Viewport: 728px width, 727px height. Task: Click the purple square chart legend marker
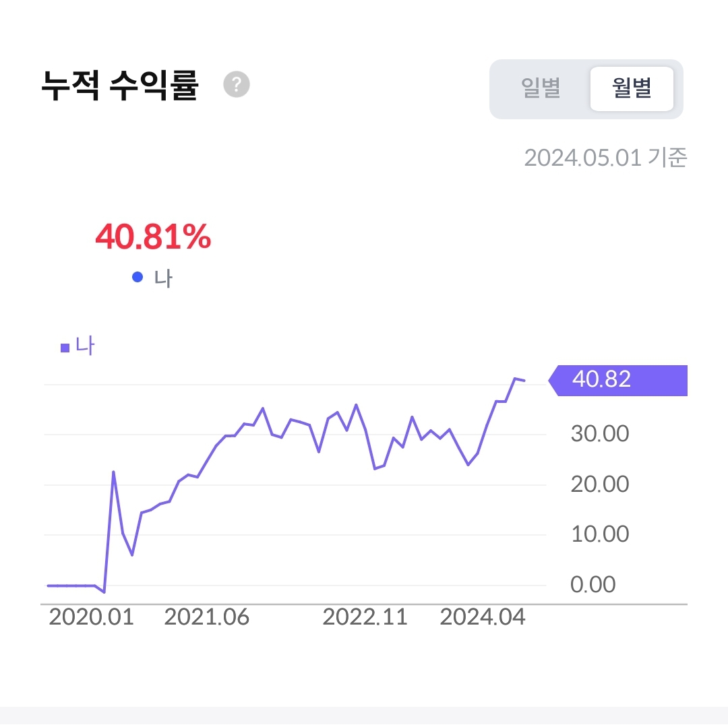(65, 348)
